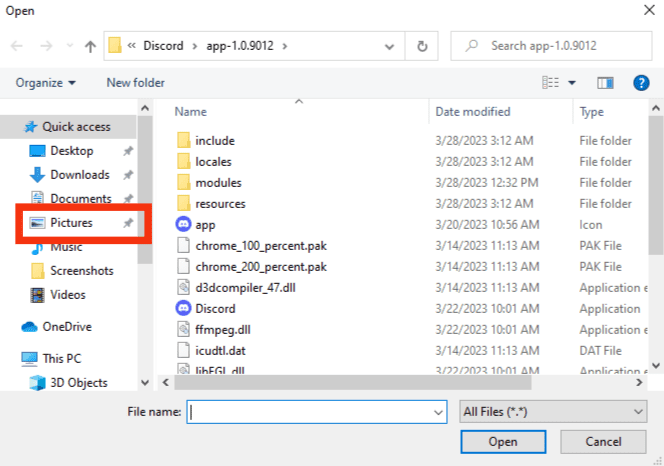Select the chrome_200_percent.pak file icon
This screenshot has width=664, height=466.
tap(183, 266)
